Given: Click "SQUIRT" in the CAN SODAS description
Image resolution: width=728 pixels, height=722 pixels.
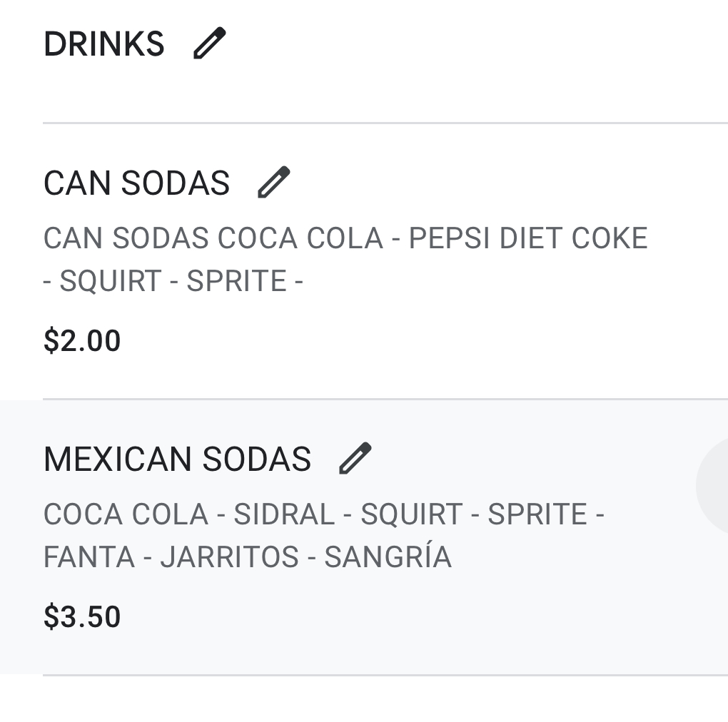Looking at the screenshot, I should (x=111, y=282).
